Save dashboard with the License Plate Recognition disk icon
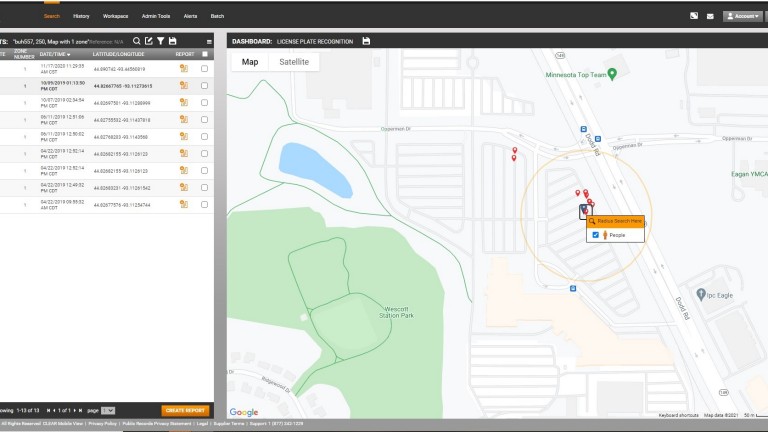 pyautogui.click(x=366, y=41)
